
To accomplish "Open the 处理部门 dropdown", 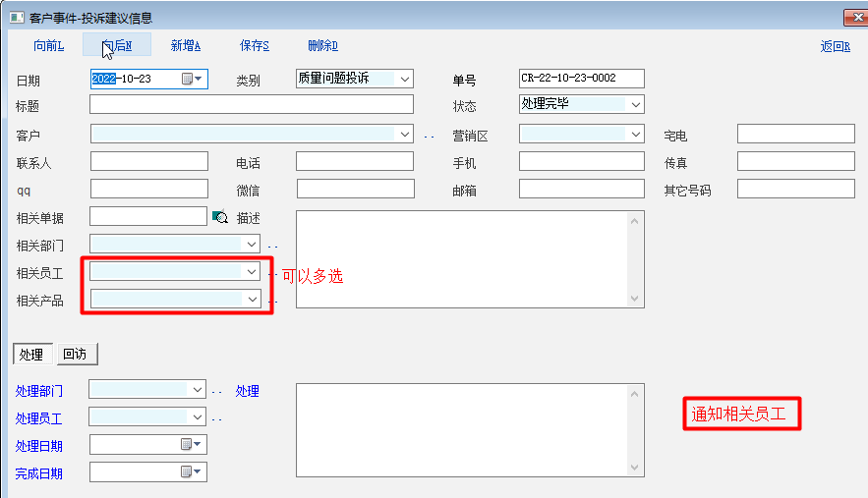I will pyautogui.click(x=198, y=390).
